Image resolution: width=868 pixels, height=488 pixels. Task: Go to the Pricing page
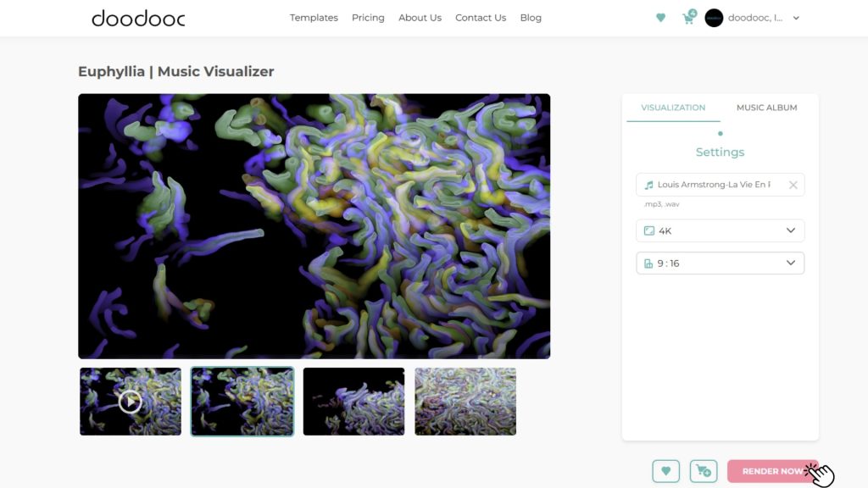(368, 18)
